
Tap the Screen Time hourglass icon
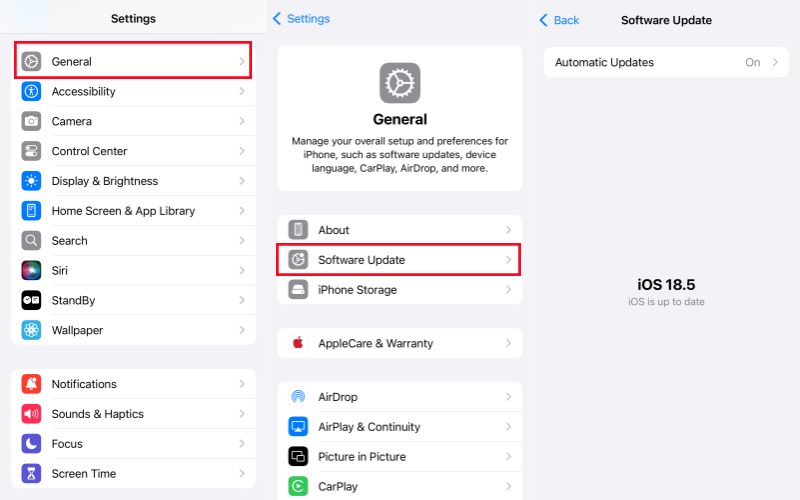[31, 473]
